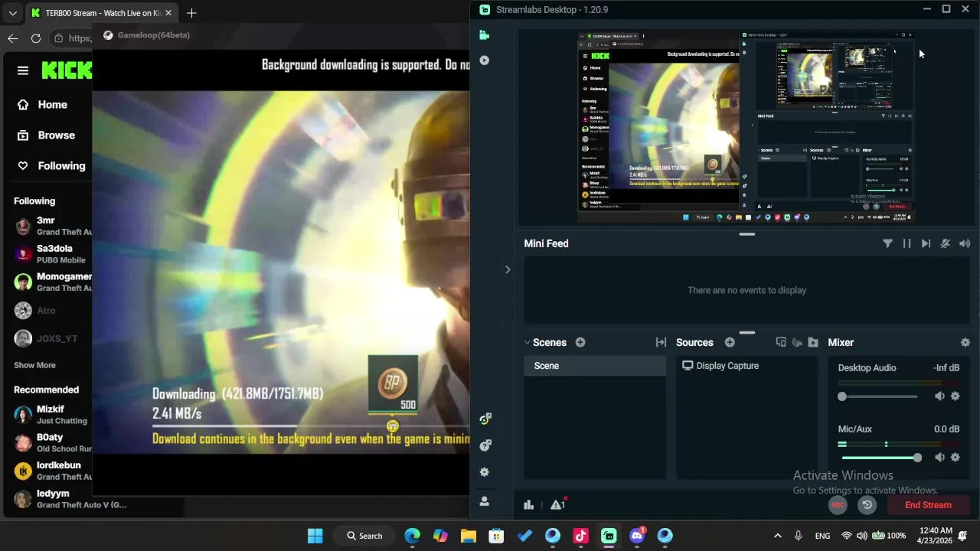Open Desktop Audio source settings gear
The width and height of the screenshot is (980, 551).
pos(955,396)
